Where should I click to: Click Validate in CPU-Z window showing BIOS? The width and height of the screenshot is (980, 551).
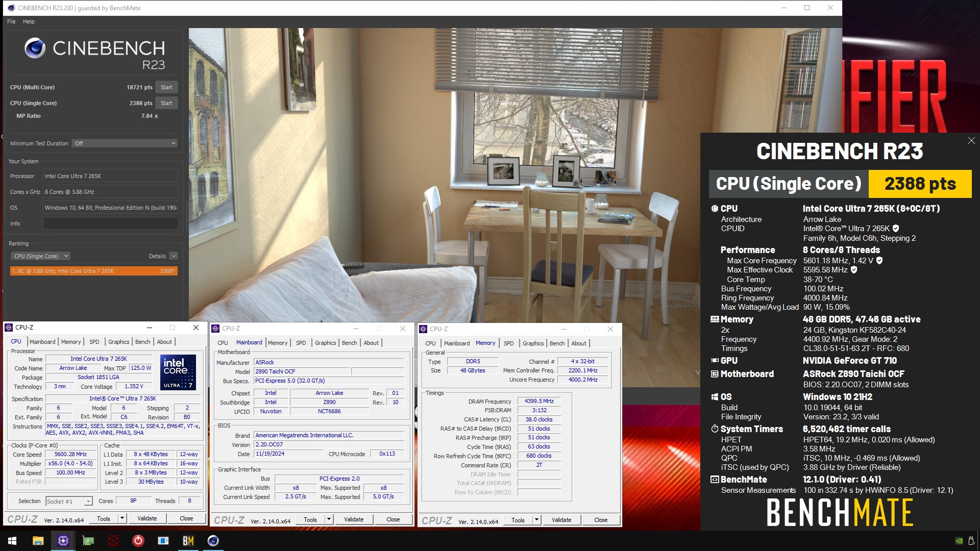pos(354,519)
